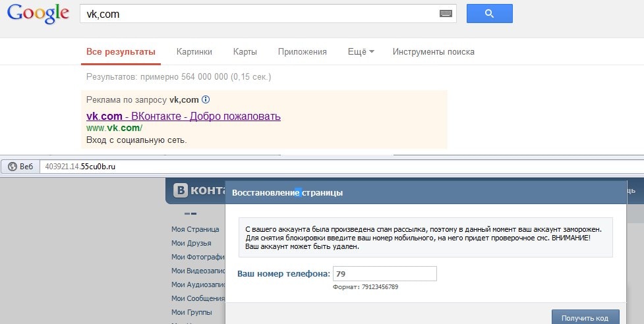Go to Мои Друзья sidebar link
Viewport: 644px width, 324px height.
point(191,243)
